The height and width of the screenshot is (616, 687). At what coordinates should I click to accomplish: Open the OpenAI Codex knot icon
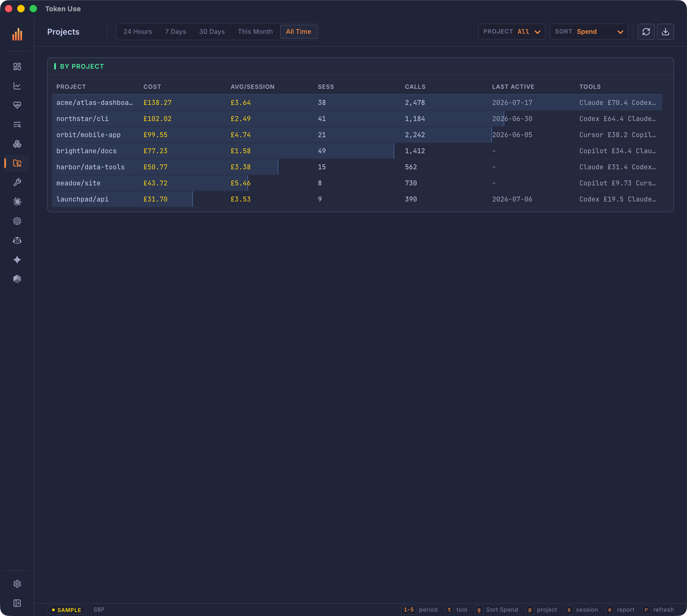pos(17,221)
